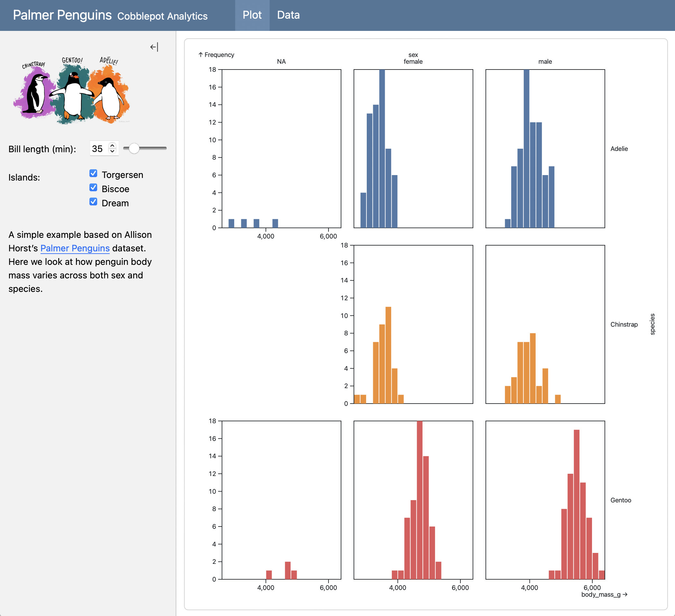
Task: Click the Cobblepot Analytics label
Action: 162,16
